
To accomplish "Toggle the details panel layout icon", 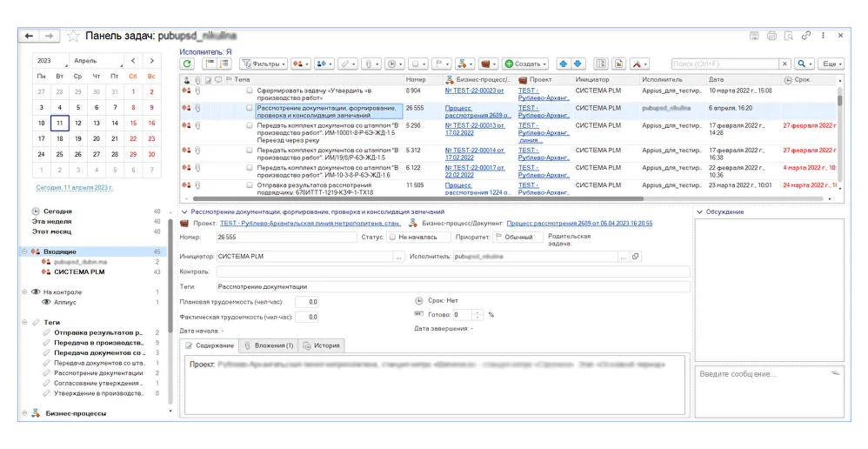I will pyautogui.click(x=601, y=64).
